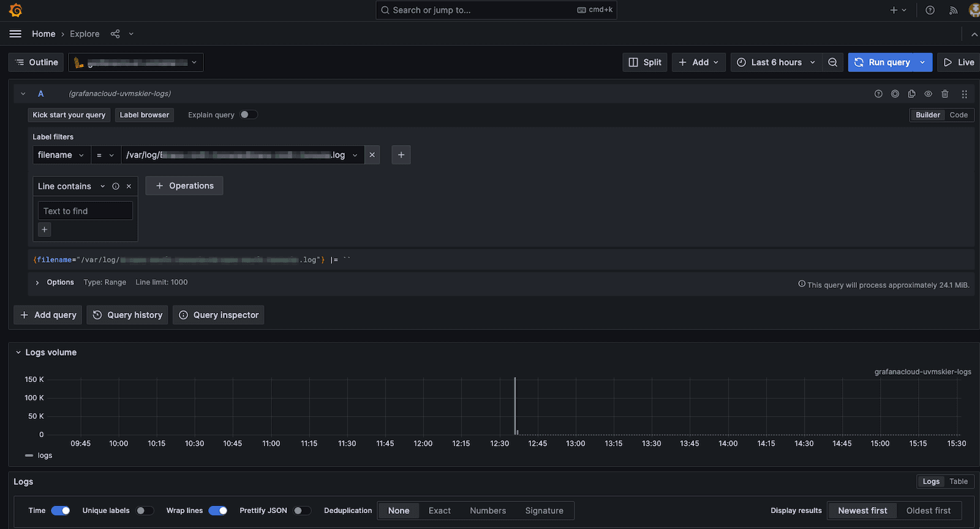This screenshot has width=980, height=529.
Task: Click the share Explore icon
Action: click(115, 34)
